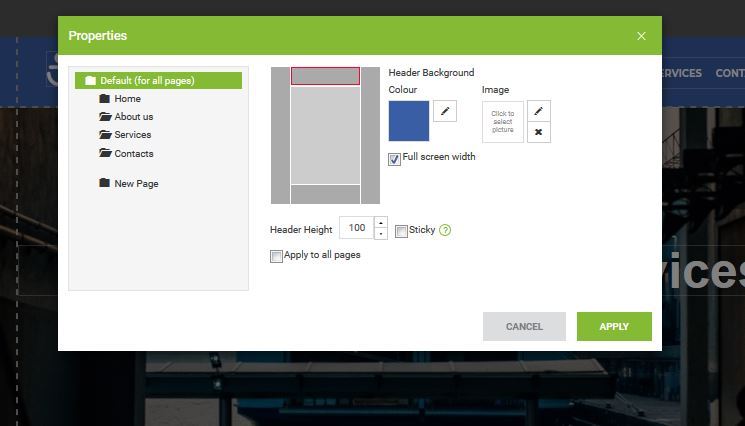The width and height of the screenshot is (745, 426).
Task: Select Default (for all pages) item
Action: 147,81
